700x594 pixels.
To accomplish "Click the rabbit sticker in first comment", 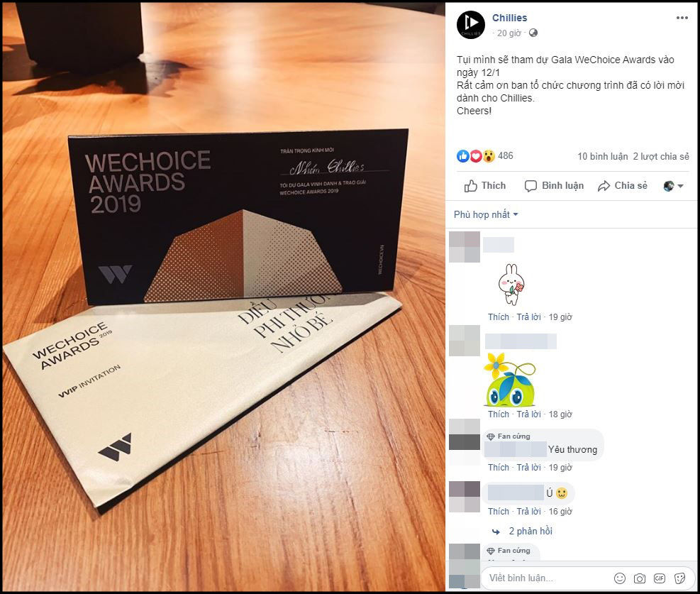I will (511, 284).
